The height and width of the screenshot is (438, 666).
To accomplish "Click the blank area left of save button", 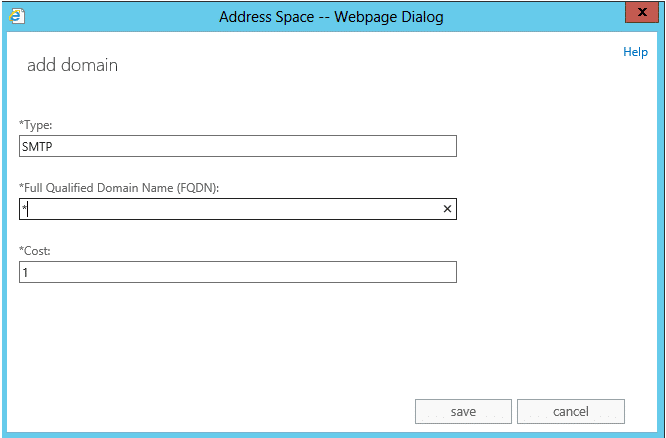I will tap(250, 411).
